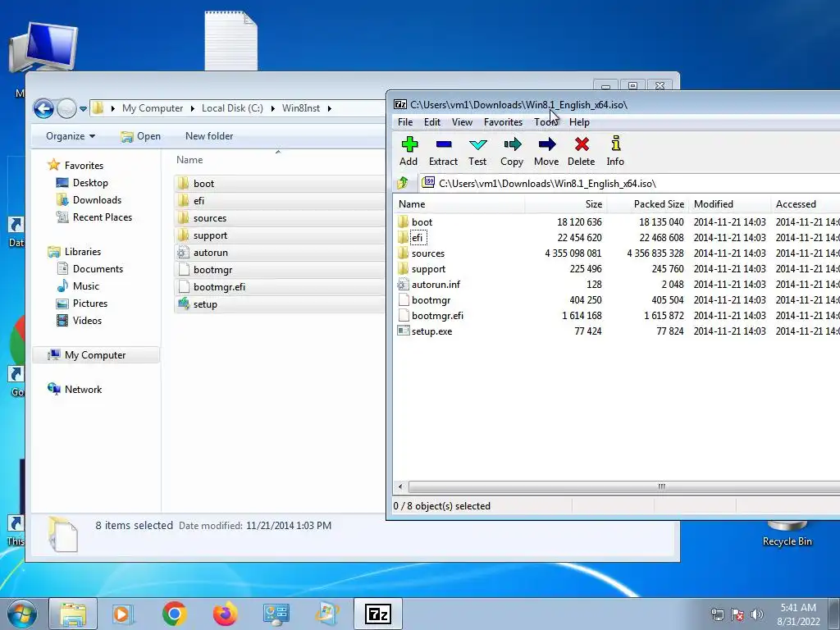Viewport: 840px width, 630px height.
Task: Open the View menu in 7-Zip
Action: 462,122
